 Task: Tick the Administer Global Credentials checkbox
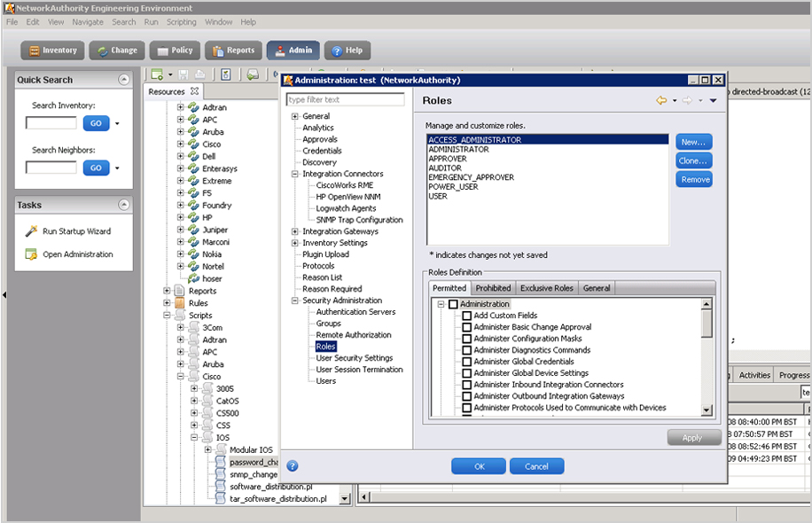click(466, 362)
